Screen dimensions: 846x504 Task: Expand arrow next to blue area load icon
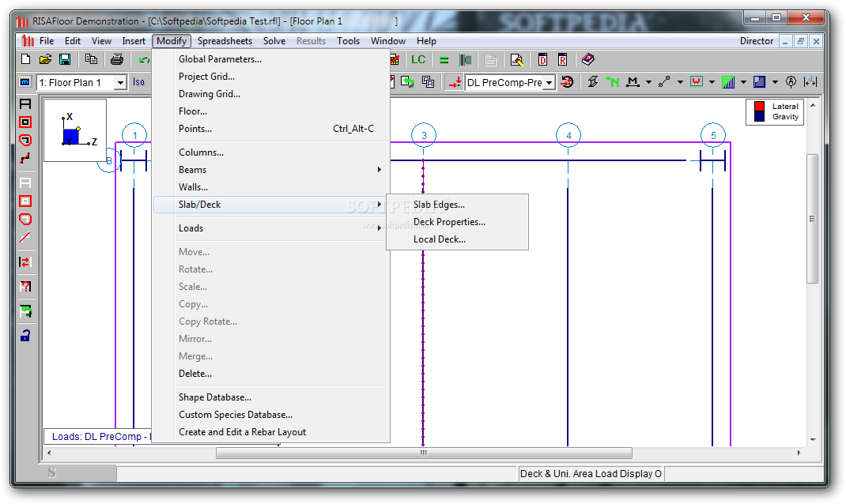(775, 82)
